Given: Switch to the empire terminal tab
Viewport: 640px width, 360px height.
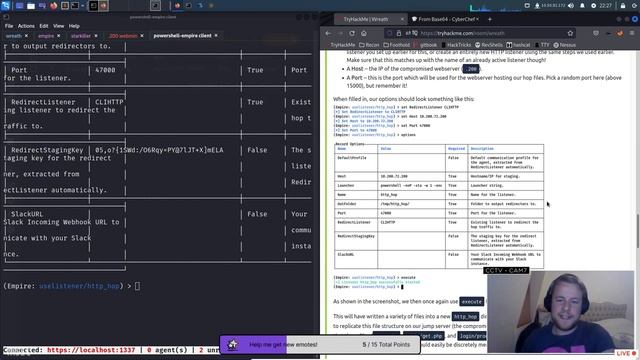Looking at the screenshot, I should (46, 36).
